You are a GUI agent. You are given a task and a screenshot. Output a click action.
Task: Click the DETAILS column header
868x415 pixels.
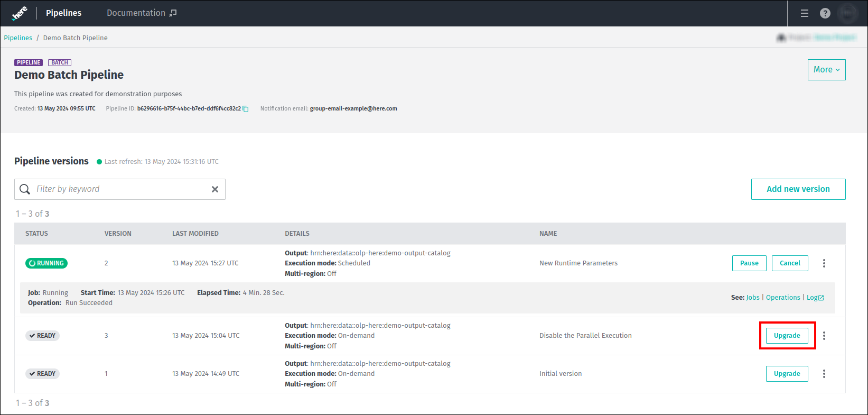297,234
